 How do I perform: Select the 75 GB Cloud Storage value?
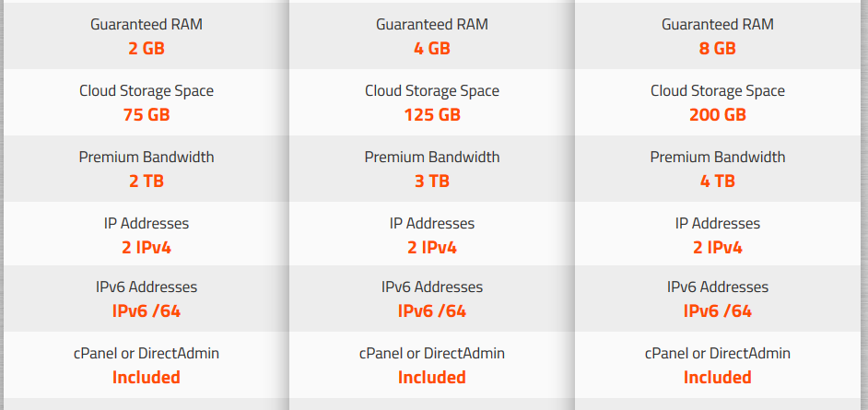coord(147,115)
